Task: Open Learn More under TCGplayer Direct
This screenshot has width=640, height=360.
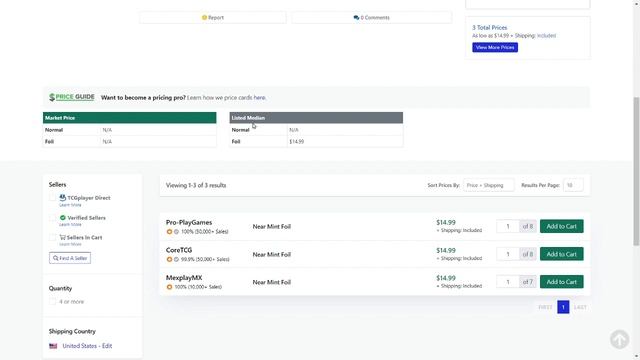Action: [x=70, y=205]
